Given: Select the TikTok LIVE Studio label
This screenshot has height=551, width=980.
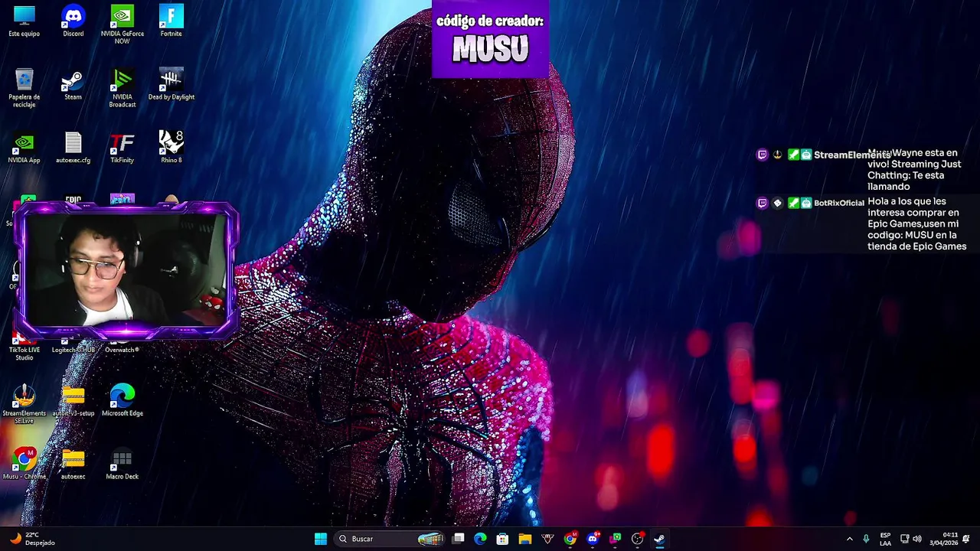Looking at the screenshot, I should click(24, 354).
